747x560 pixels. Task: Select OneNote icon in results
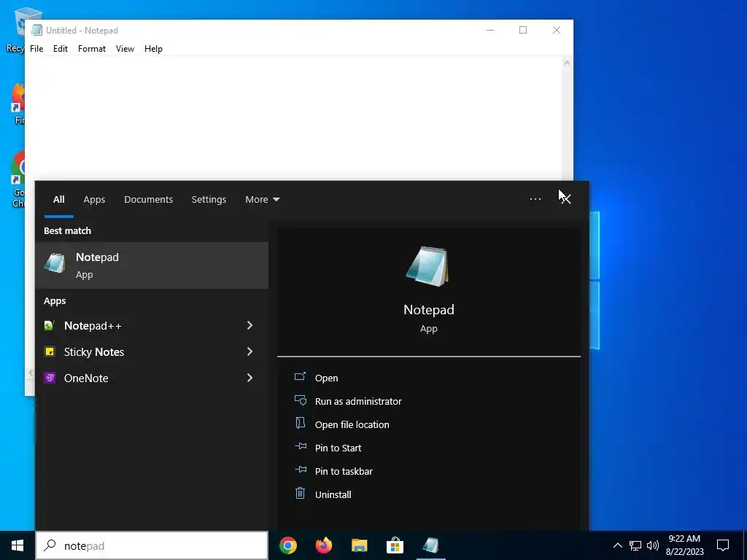coord(49,378)
